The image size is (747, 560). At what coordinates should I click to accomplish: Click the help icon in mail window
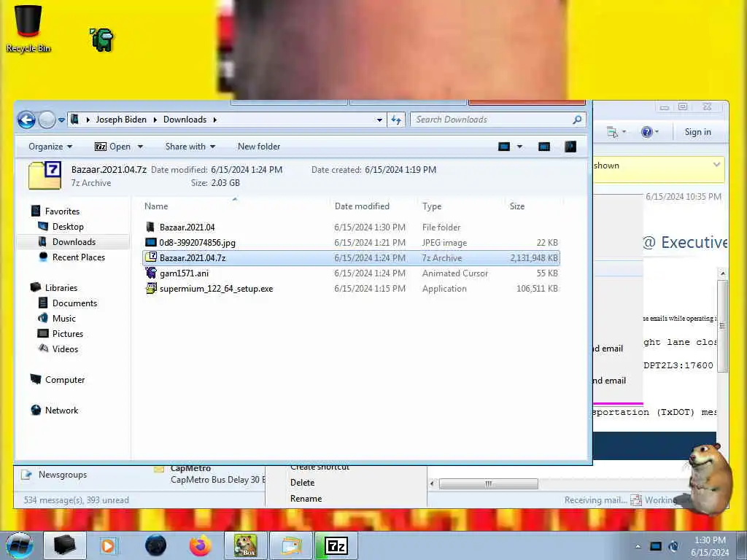646,132
